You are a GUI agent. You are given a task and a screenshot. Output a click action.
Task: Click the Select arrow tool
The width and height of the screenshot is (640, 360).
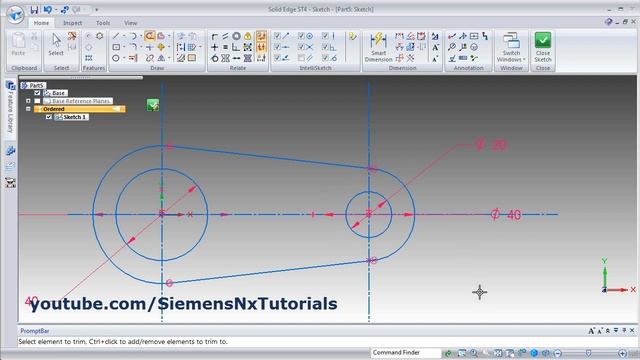(x=56, y=44)
